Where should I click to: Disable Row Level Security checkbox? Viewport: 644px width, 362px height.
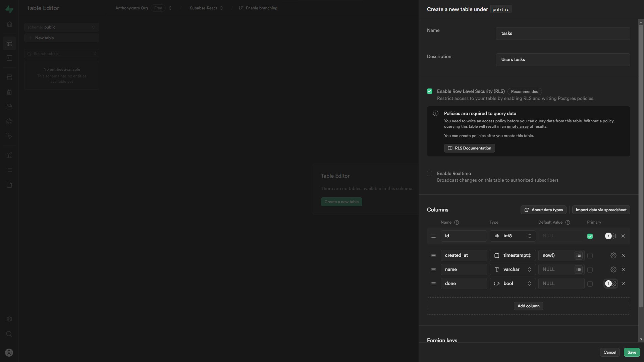point(430,91)
